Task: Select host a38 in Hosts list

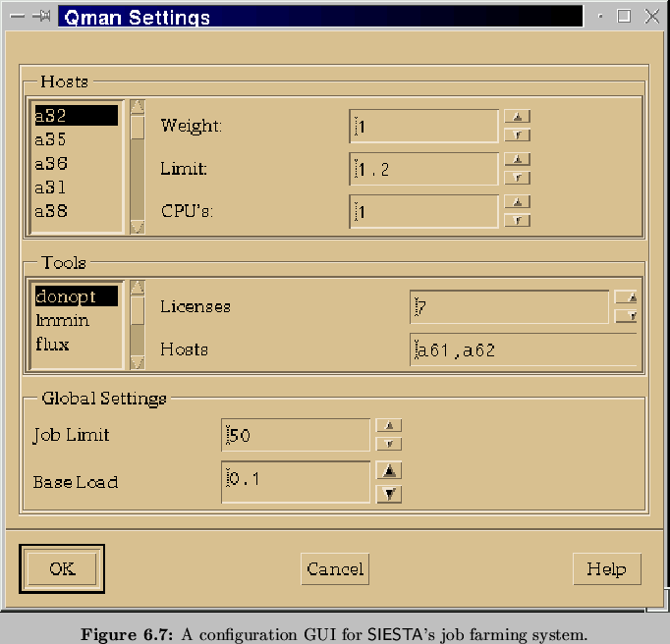Action: click(76, 211)
